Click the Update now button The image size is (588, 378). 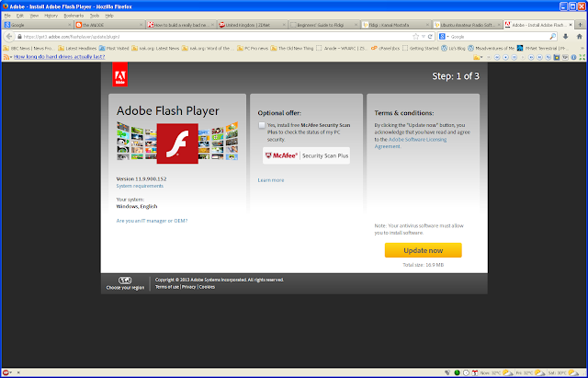click(x=423, y=250)
